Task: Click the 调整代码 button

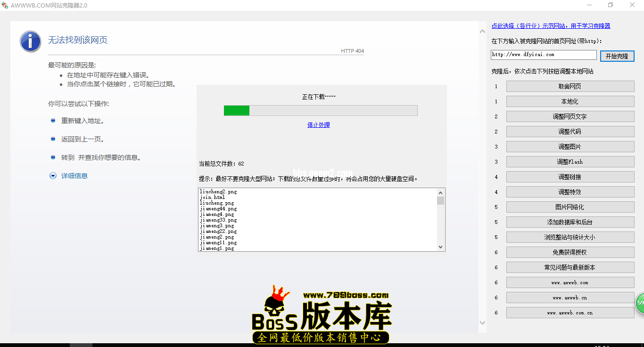Action: coord(570,132)
